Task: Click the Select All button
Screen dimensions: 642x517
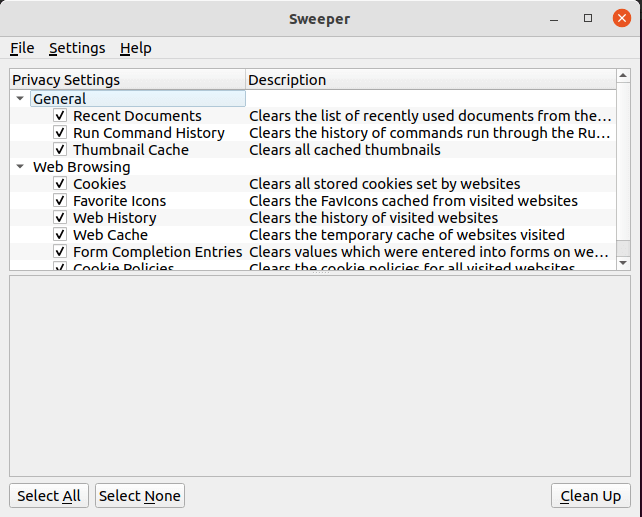Action: [49, 496]
